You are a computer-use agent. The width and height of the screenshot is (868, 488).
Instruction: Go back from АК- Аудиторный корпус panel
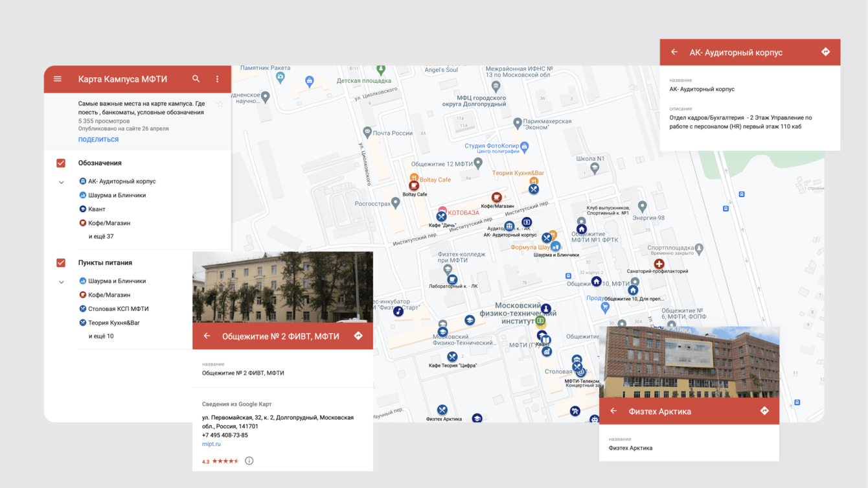click(674, 52)
